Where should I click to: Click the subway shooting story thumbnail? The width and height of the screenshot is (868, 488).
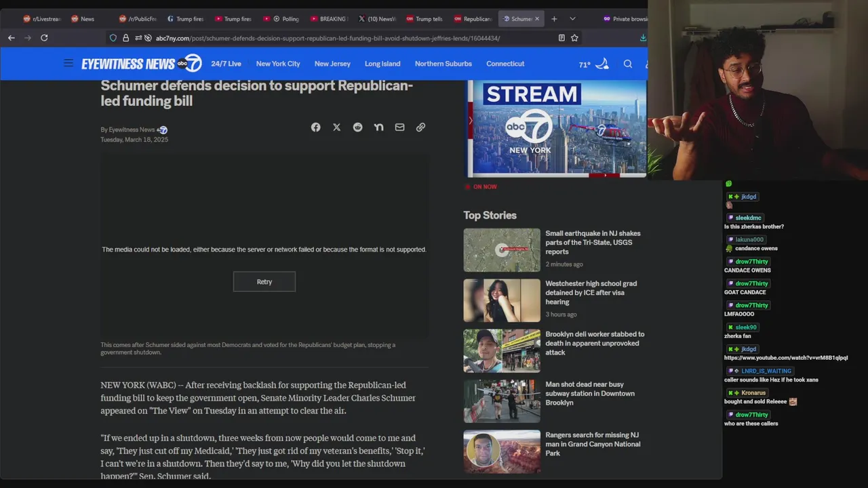[x=502, y=401]
